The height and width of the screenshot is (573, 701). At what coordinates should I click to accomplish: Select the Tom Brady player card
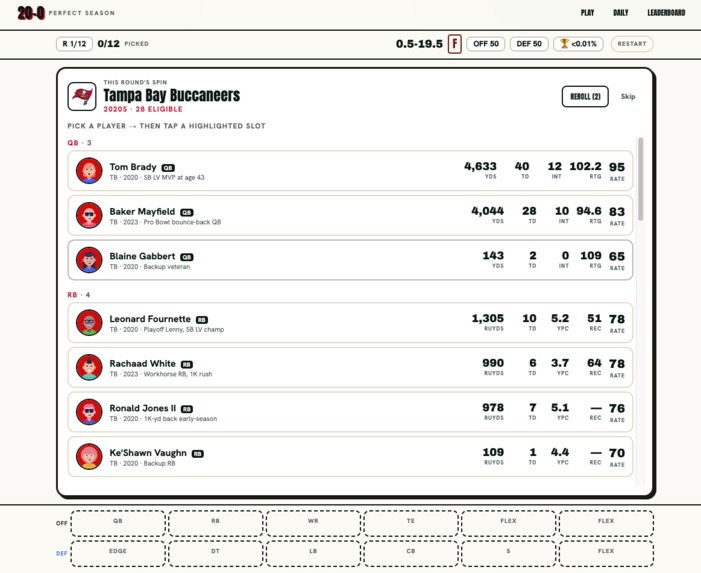[x=350, y=171]
